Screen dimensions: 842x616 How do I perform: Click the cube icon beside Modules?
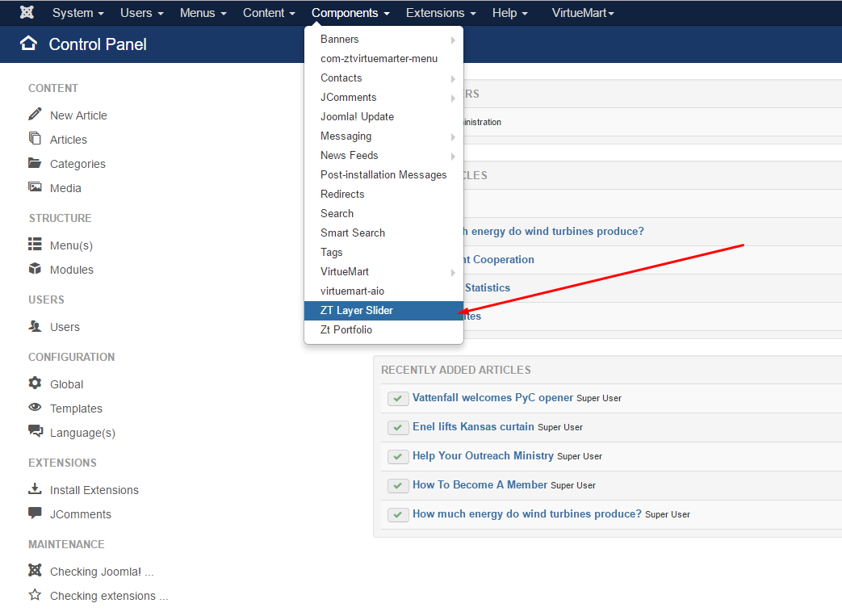pos(35,269)
